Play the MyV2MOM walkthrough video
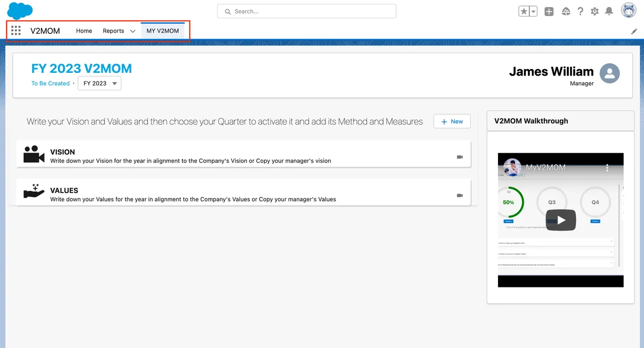This screenshot has height=348, width=644. click(x=561, y=220)
